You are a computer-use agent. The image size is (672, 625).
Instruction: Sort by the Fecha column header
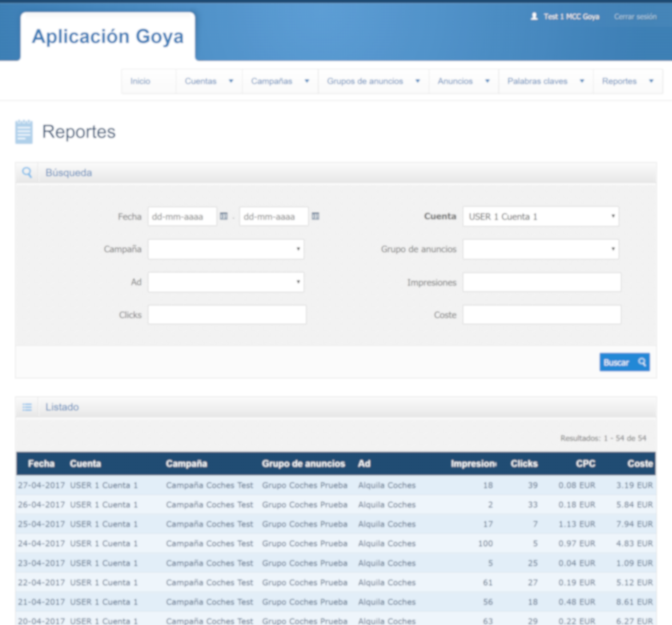41,464
